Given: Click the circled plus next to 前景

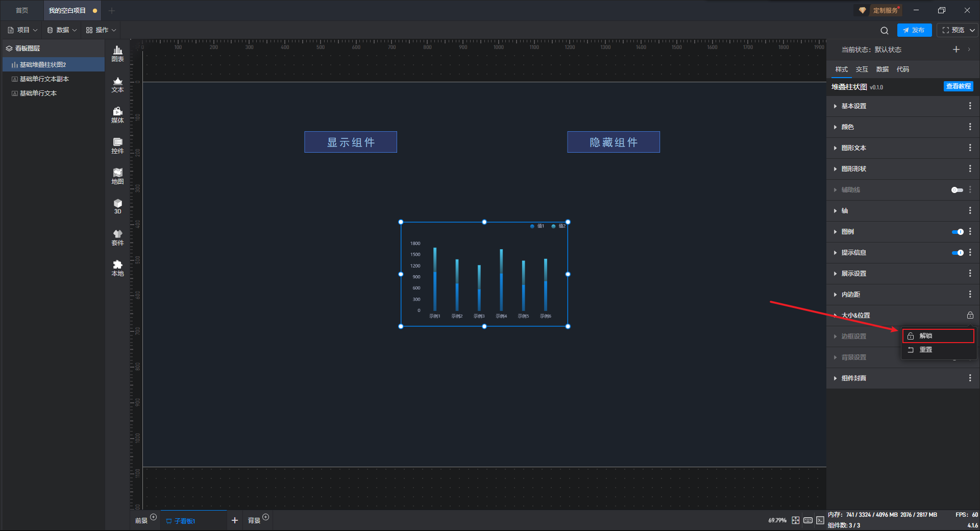Looking at the screenshot, I should [154, 517].
